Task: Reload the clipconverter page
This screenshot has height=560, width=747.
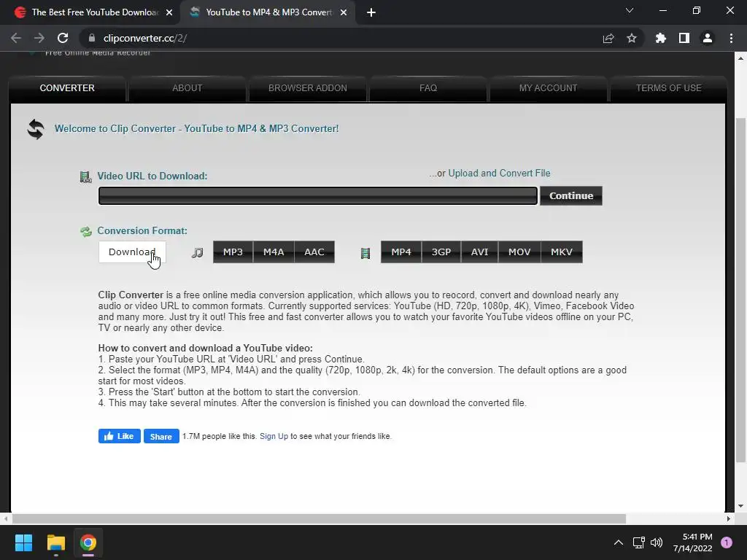Action: 63,38
